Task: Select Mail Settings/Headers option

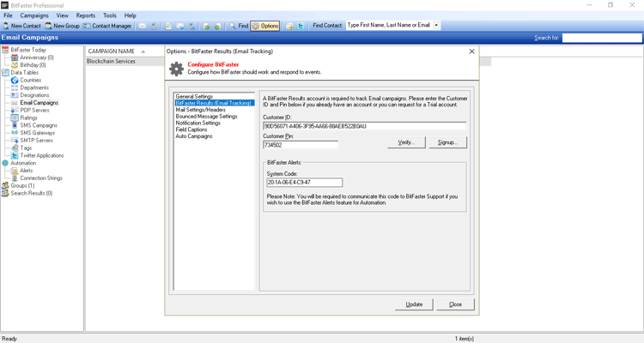Action: click(200, 110)
